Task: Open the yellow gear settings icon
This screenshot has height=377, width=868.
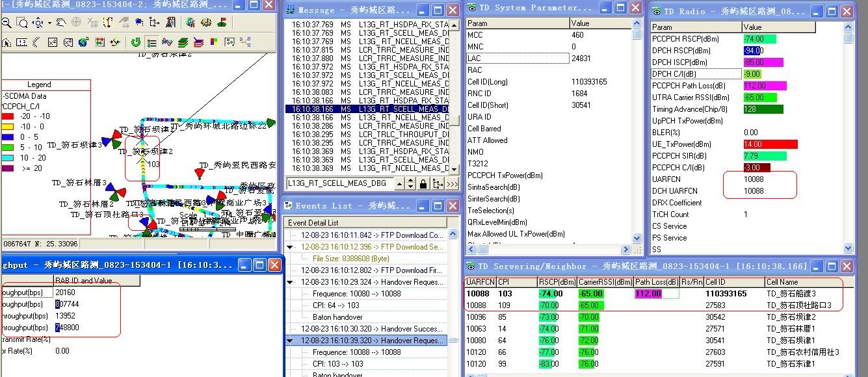Action: tap(206, 23)
